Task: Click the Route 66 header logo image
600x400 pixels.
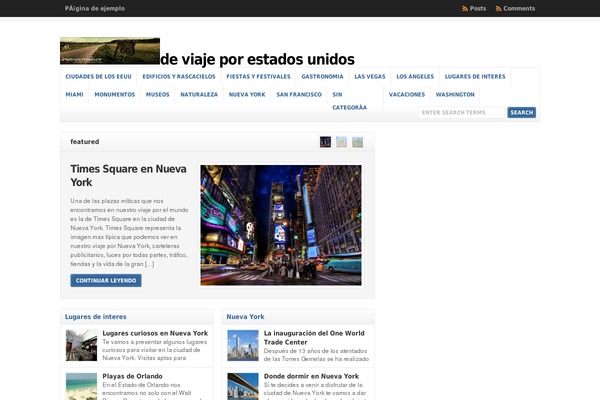Action: tap(110, 51)
